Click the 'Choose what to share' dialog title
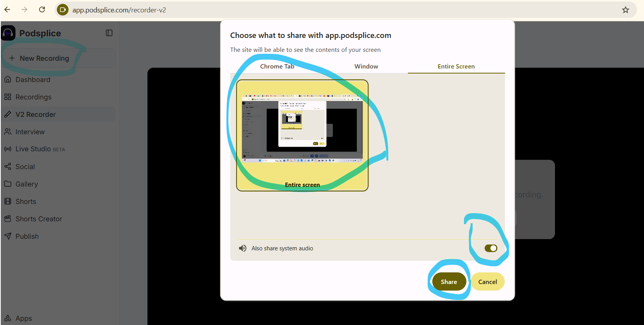The height and width of the screenshot is (325, 644). point(311,35)
